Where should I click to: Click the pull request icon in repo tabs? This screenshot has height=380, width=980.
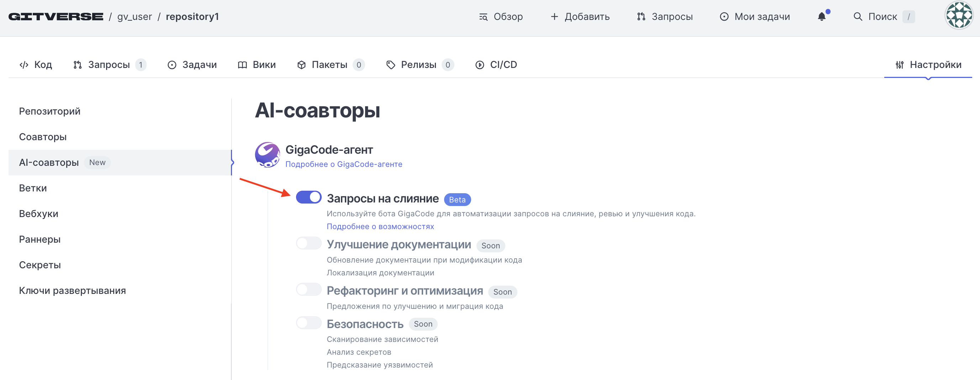click(x=78, y=65)
